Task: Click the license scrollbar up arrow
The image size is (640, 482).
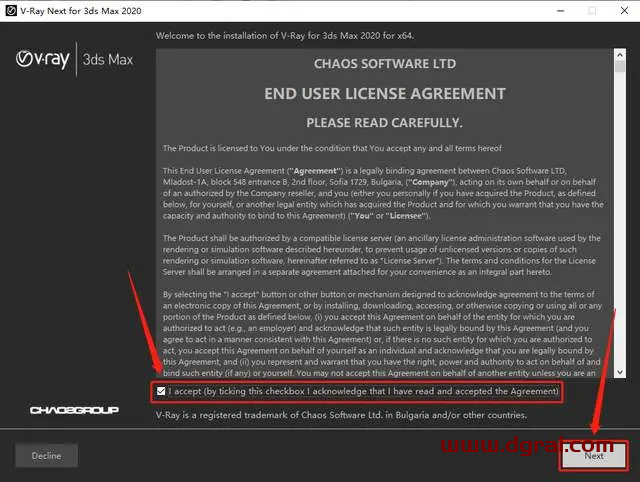Action: [620, 54]
